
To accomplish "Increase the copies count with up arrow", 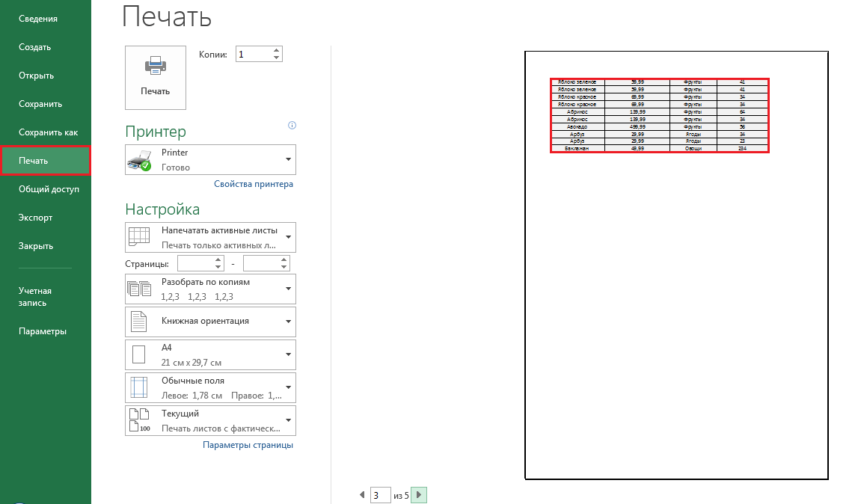I will (277, 50).
